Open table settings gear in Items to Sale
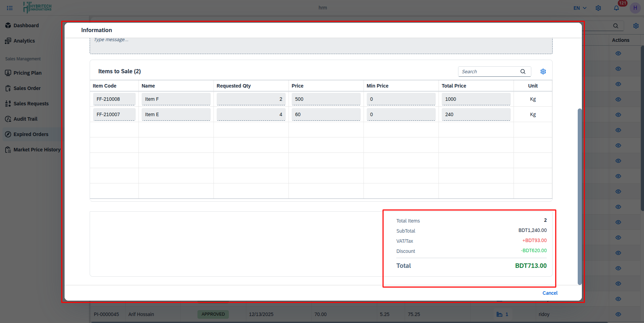The width and height of the screenshot is (644, 323). tap(543, 72)
